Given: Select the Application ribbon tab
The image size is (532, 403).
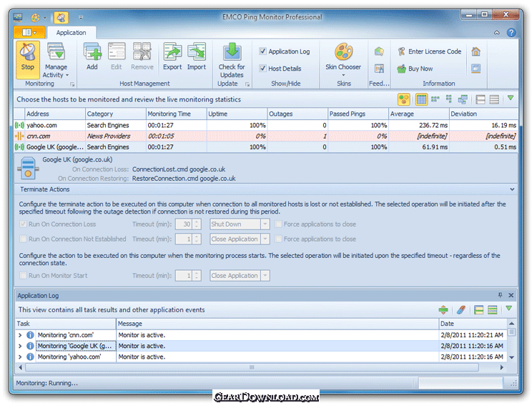Looking at the screenshot, I should coord(72,33).
